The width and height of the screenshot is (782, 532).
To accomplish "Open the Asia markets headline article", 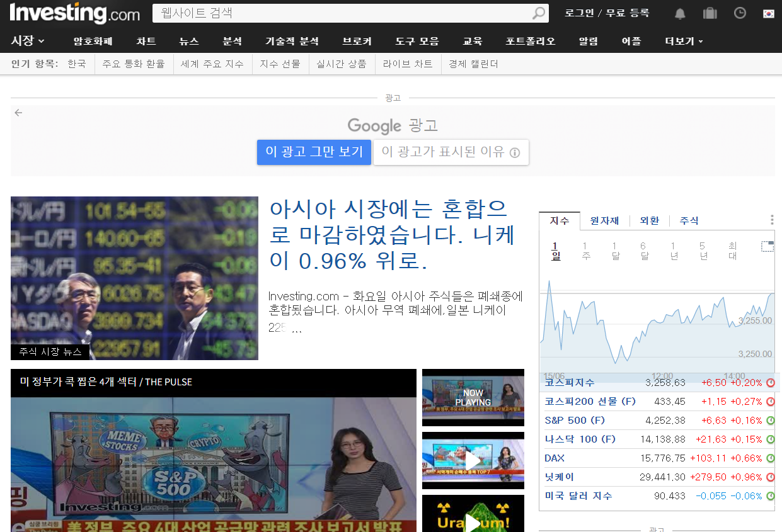I will coord(393,235).
